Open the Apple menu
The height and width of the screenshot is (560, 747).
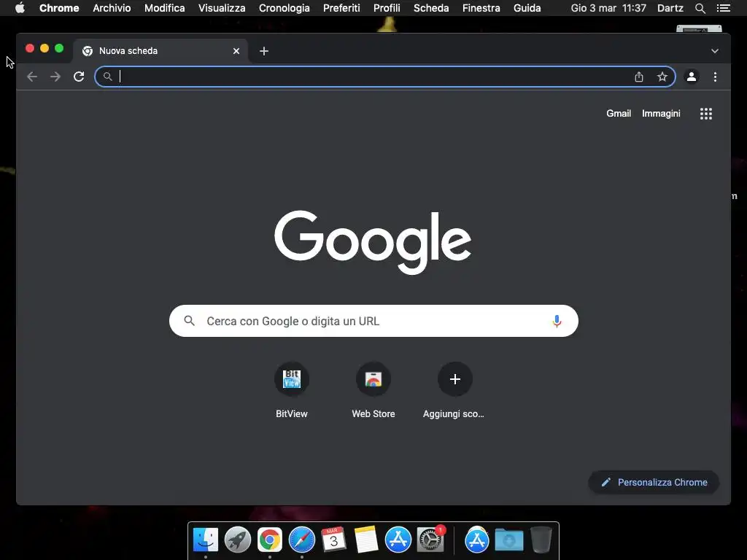coord(20,8)
